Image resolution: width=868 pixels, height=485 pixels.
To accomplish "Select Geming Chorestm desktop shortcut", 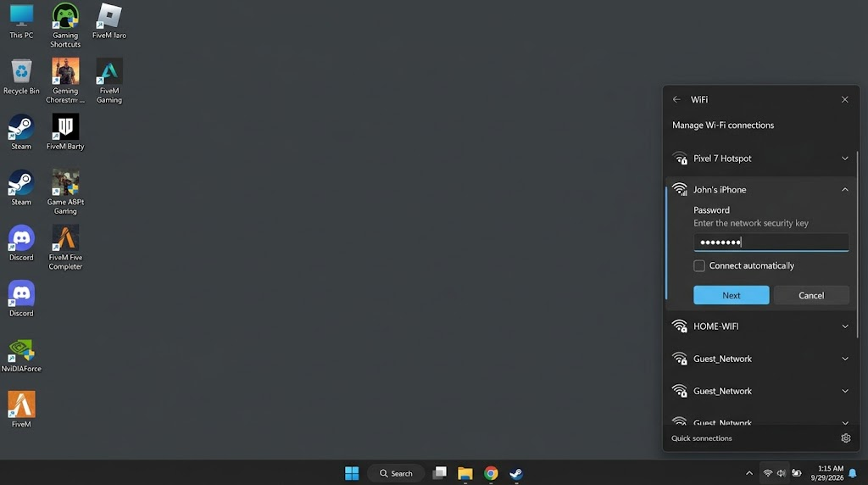I will point(65,81).
